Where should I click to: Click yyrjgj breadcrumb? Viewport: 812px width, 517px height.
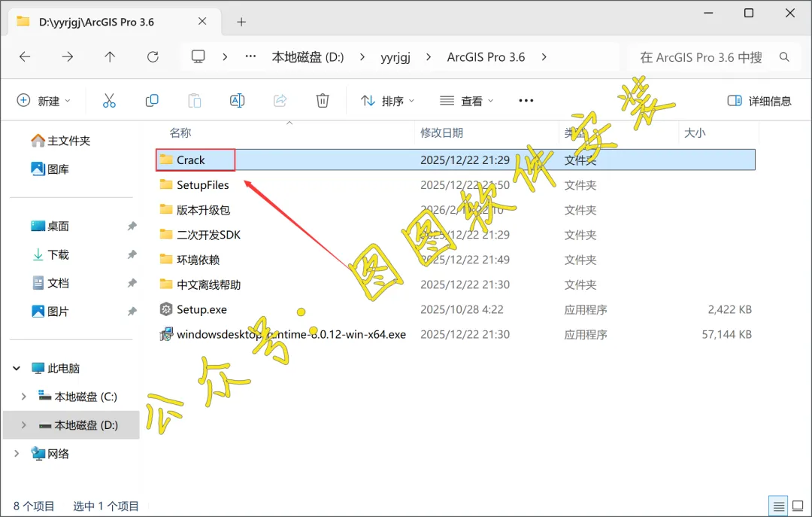point(395,57)
